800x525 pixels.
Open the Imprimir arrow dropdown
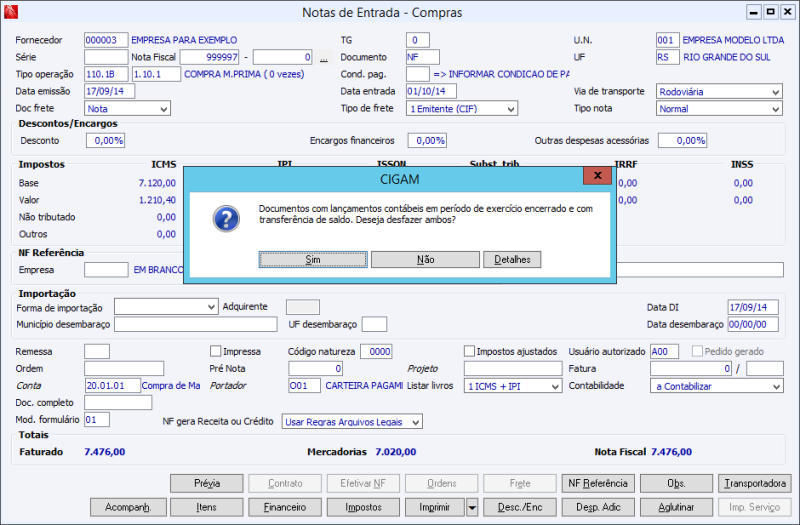click(x=472, y=508)
